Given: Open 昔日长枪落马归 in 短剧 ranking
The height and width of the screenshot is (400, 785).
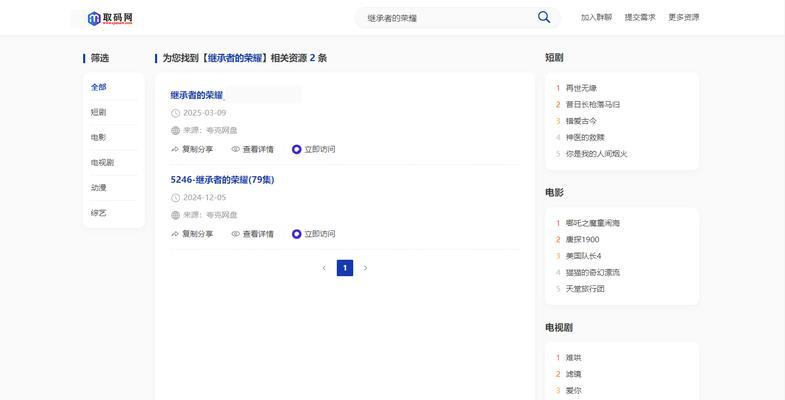Looking at the screenshot, I should click(x=593, y=105).
